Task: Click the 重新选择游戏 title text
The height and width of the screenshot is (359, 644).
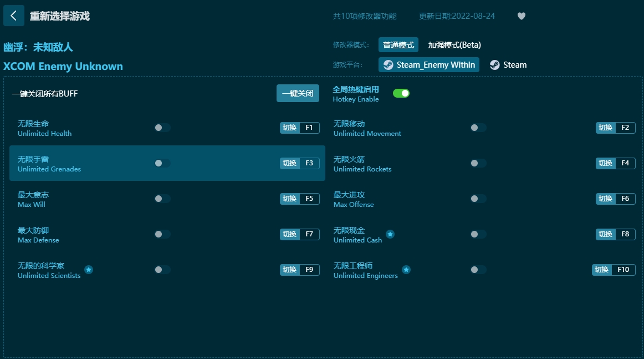Action: pyautogui.click(x=59, y=16)
